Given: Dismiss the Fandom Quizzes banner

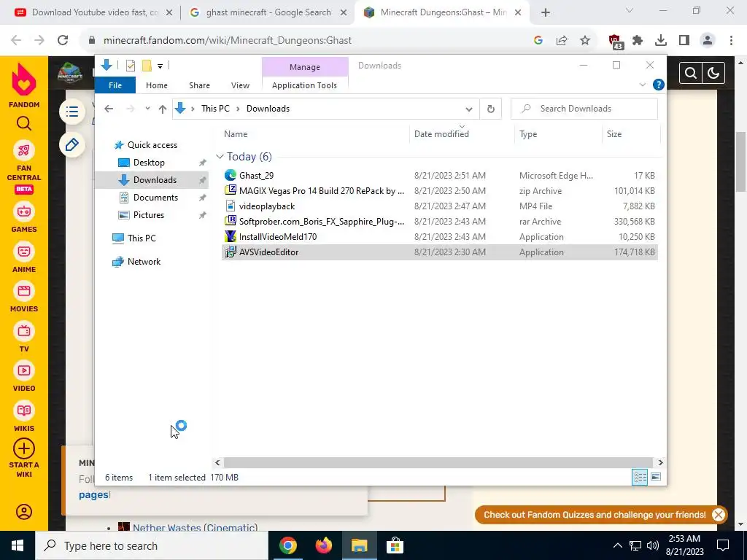Looking at the screenshot, I should (x=719, y=515).
